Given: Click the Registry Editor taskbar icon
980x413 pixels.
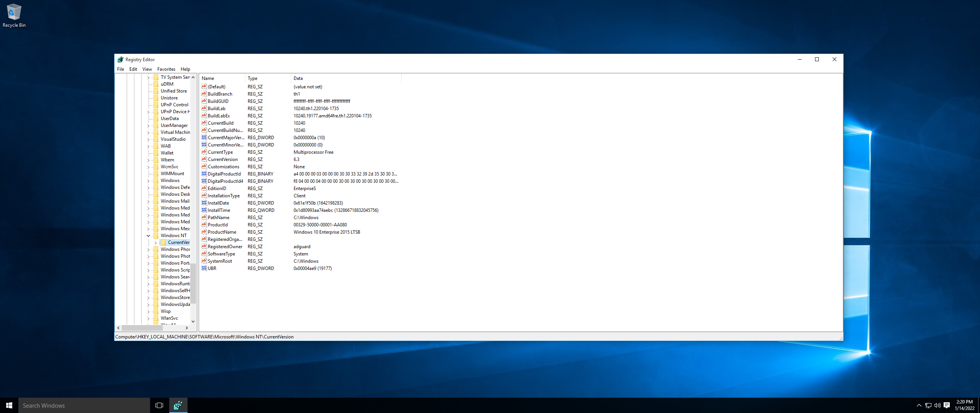Looking at the screenshot, I should tap(178, 405).
